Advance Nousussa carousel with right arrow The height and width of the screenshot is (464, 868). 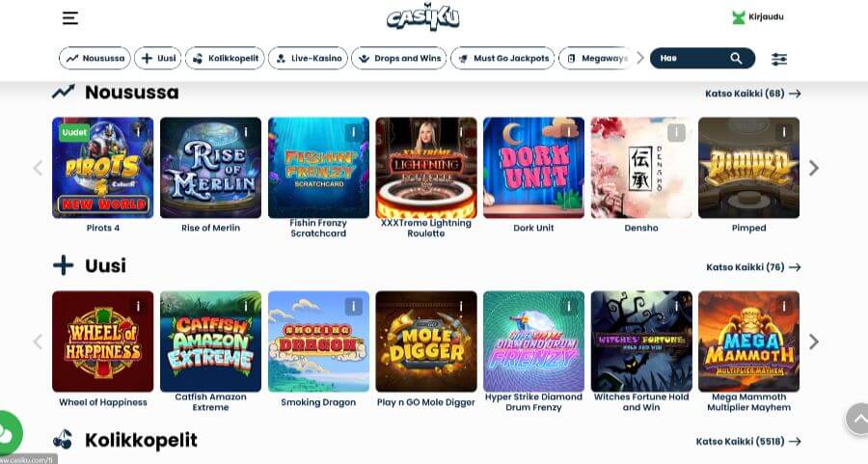813,168
